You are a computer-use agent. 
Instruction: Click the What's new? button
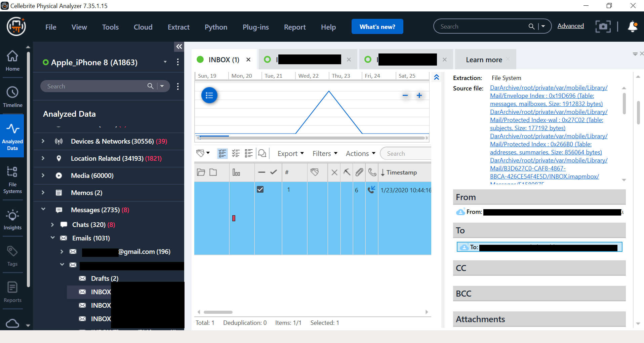(377, 27)
